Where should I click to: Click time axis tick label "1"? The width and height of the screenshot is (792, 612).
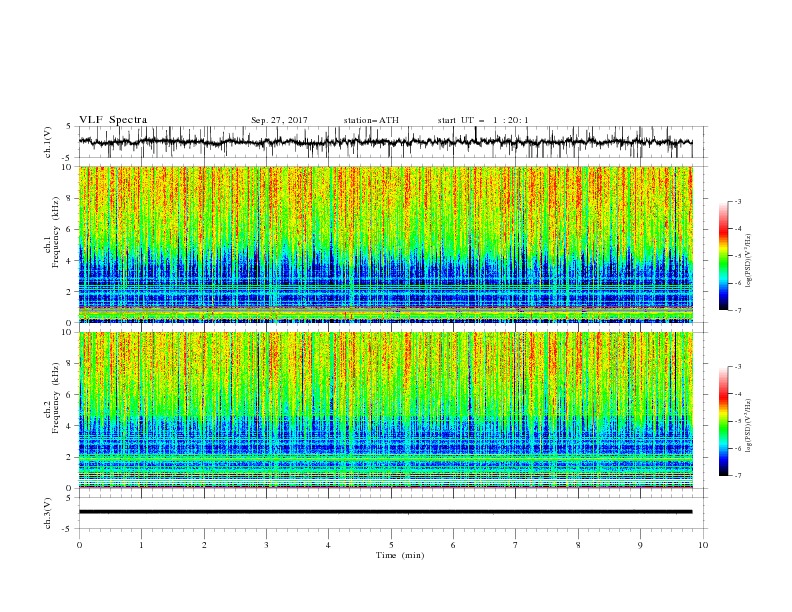point(141,545)
